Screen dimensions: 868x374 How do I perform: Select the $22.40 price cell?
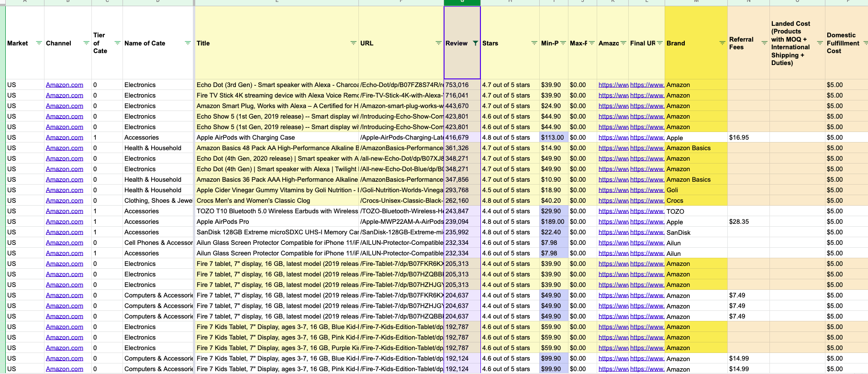554,232
